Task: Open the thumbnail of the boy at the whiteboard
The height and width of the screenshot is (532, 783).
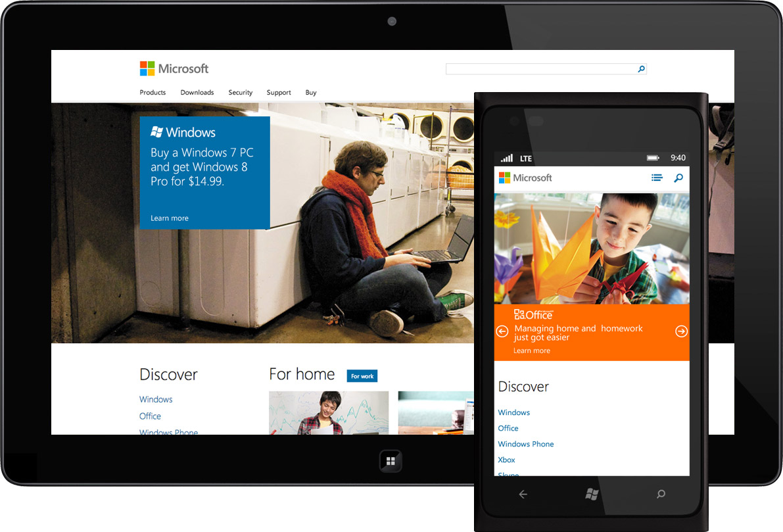Action: pyautogui.click(x=329, y=412)
